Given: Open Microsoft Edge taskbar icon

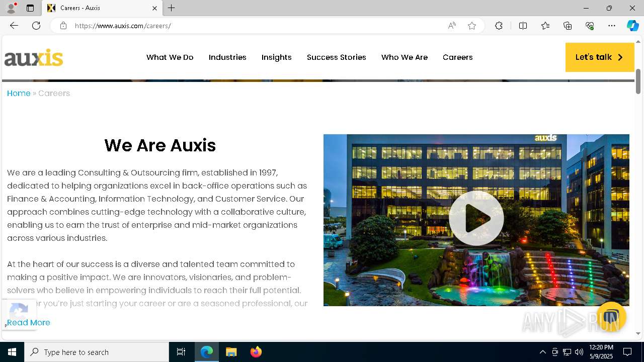Looking at the screenshot, I should [x=207, y=352].
